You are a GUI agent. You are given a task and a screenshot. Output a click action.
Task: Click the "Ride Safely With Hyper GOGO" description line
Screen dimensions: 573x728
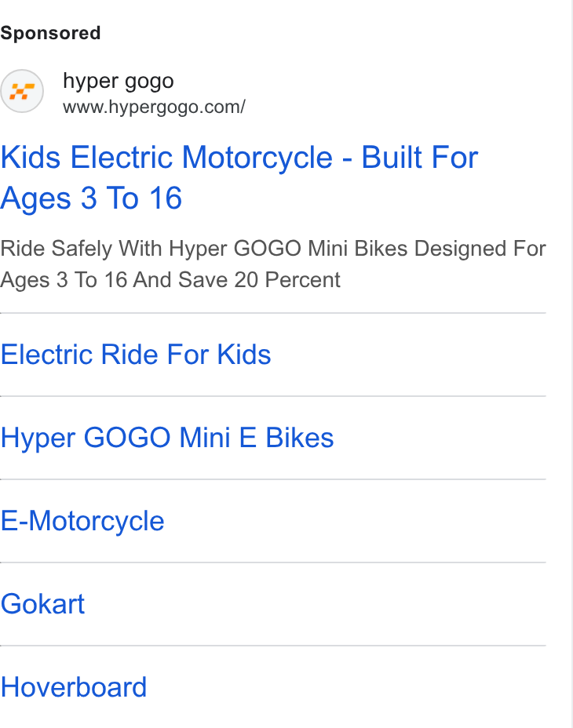[273, 249]
